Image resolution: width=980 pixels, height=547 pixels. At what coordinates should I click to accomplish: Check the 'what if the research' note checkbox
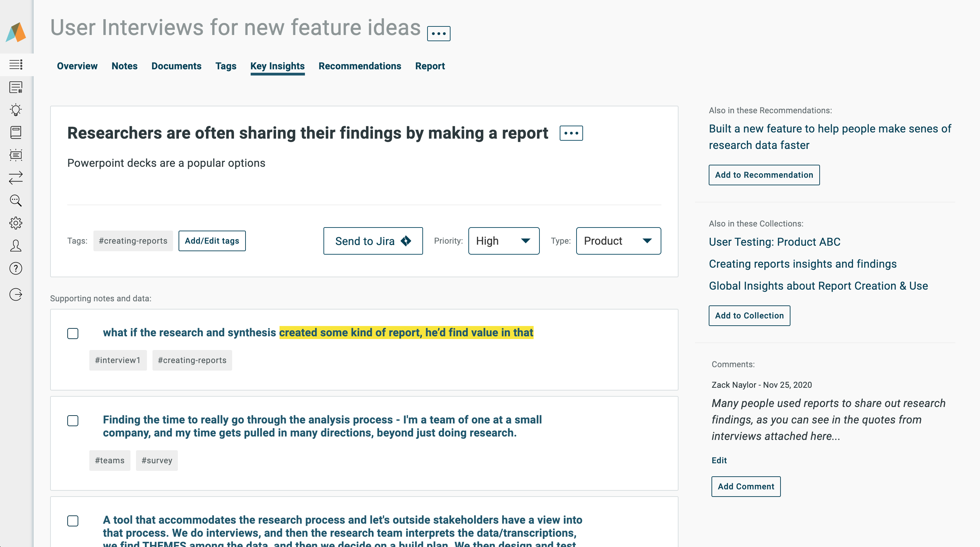[73, 333]
